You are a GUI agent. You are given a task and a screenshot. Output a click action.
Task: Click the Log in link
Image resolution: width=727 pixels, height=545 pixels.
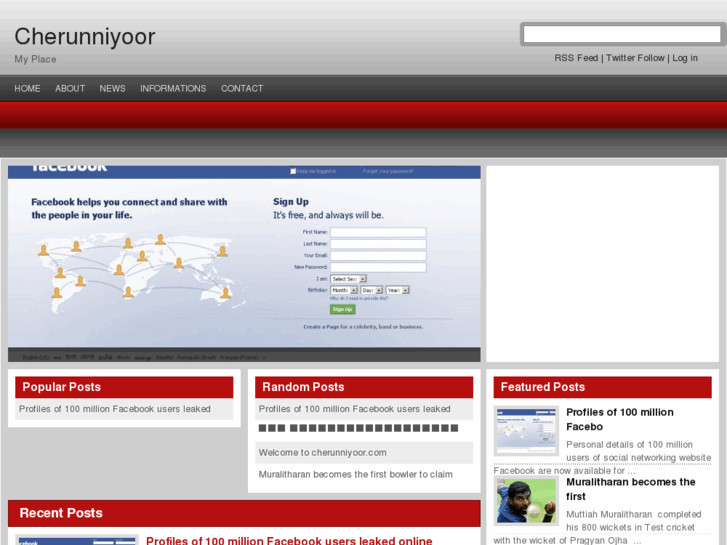(x=685, y=58)
